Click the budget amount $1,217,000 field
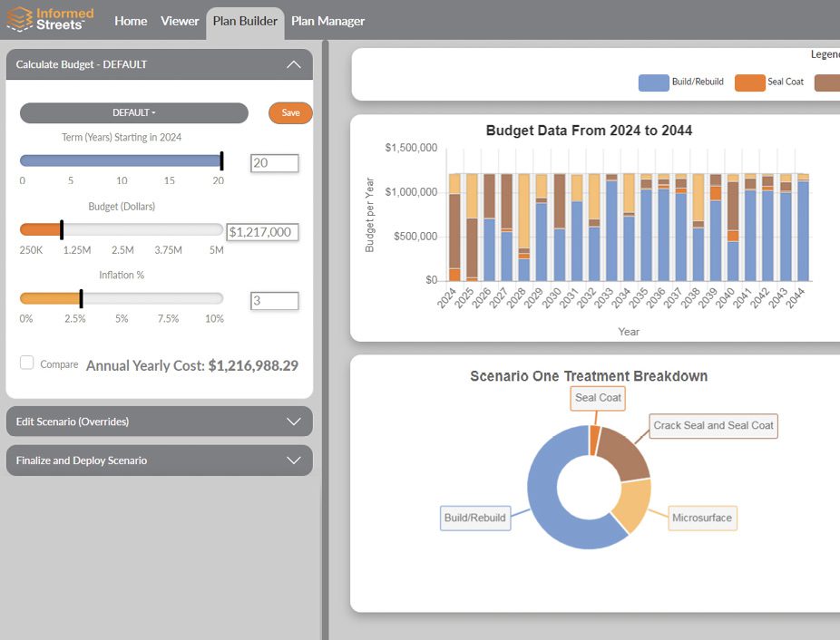The height and width of the screenshot is (640, 840). [x=261, y=232]
